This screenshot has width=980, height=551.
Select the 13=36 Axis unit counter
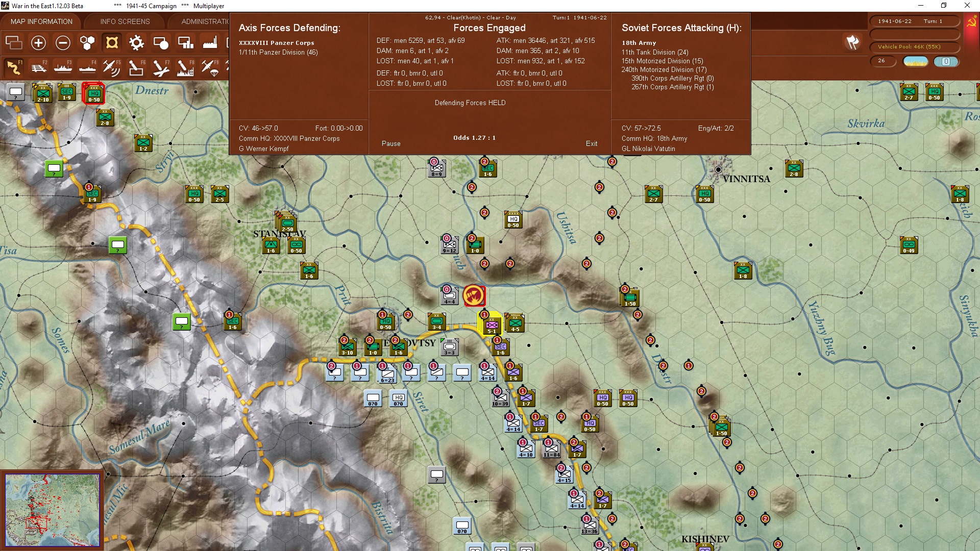coord(590,525)
